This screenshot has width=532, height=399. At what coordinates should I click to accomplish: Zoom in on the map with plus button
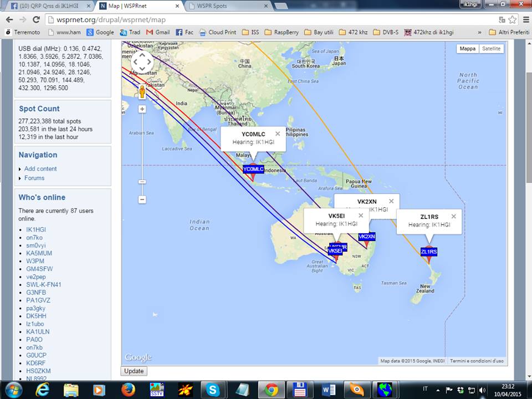click(142, 109)
